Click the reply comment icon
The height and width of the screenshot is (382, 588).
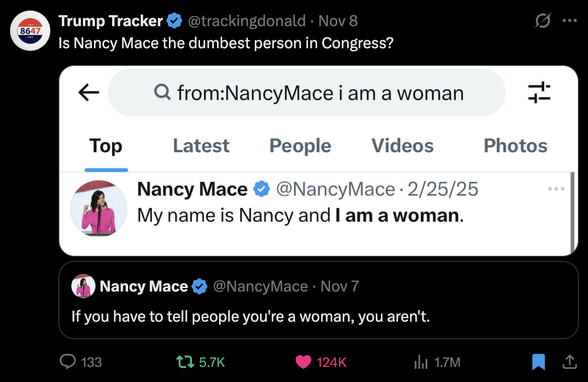pos(67,362)
